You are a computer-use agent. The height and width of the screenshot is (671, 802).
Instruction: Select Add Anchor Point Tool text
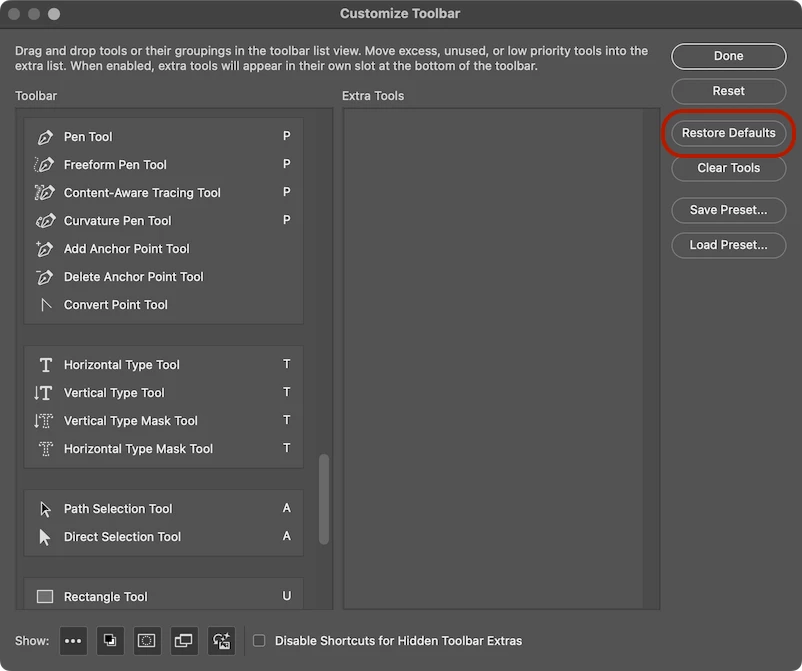(x=126, y=249)
